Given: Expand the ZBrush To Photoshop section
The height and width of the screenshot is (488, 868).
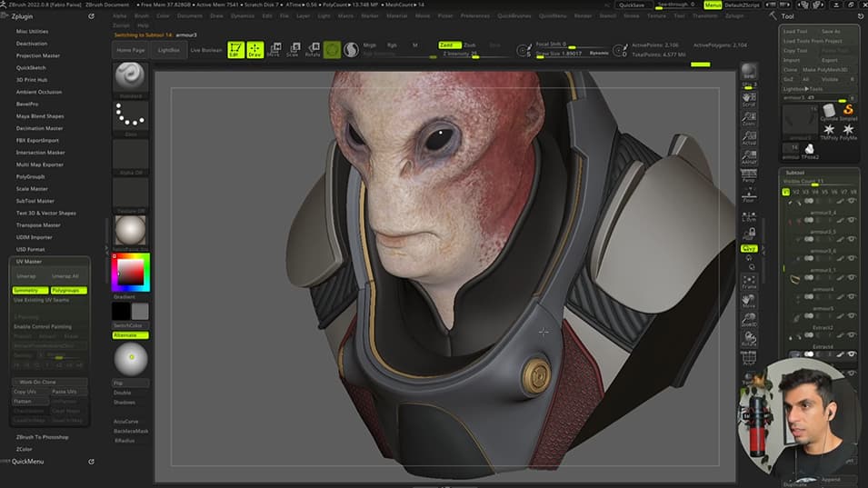Looking at the screenshot, I should point(42,437).
